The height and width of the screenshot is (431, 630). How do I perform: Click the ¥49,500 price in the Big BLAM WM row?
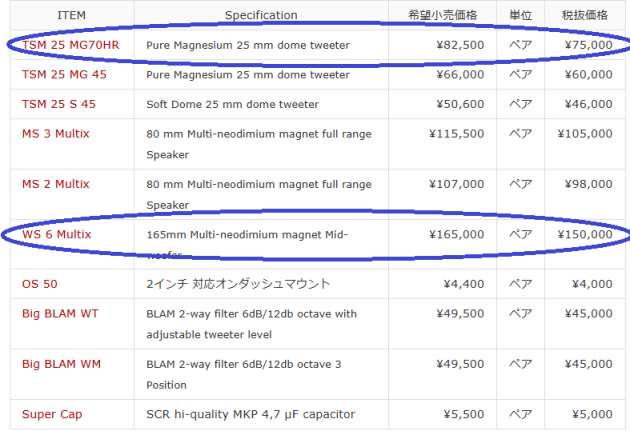coord(460,364)
